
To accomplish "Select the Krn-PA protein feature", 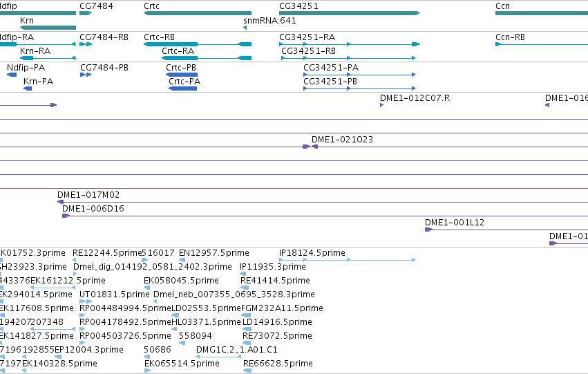I will pos(28,88).
